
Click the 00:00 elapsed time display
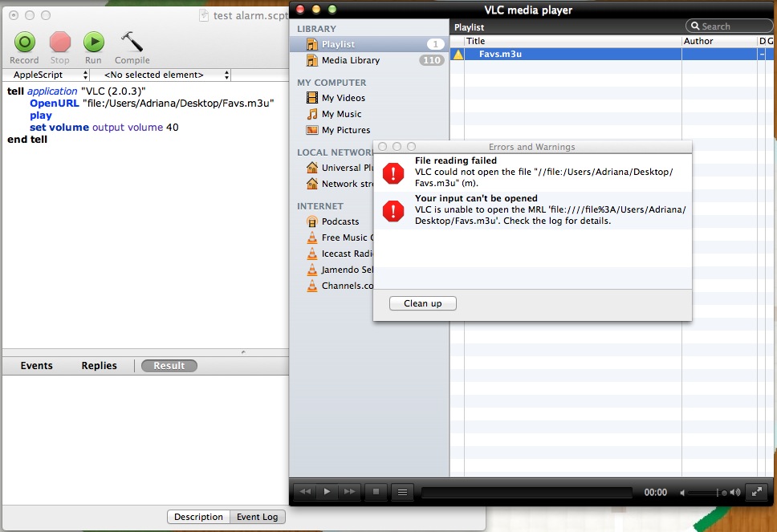(655, 493)
